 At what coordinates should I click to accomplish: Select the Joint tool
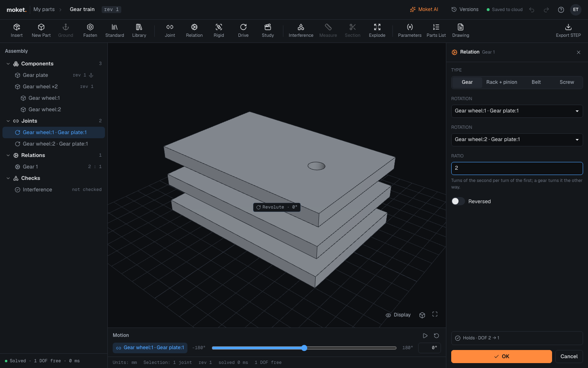tap(170, 31)
